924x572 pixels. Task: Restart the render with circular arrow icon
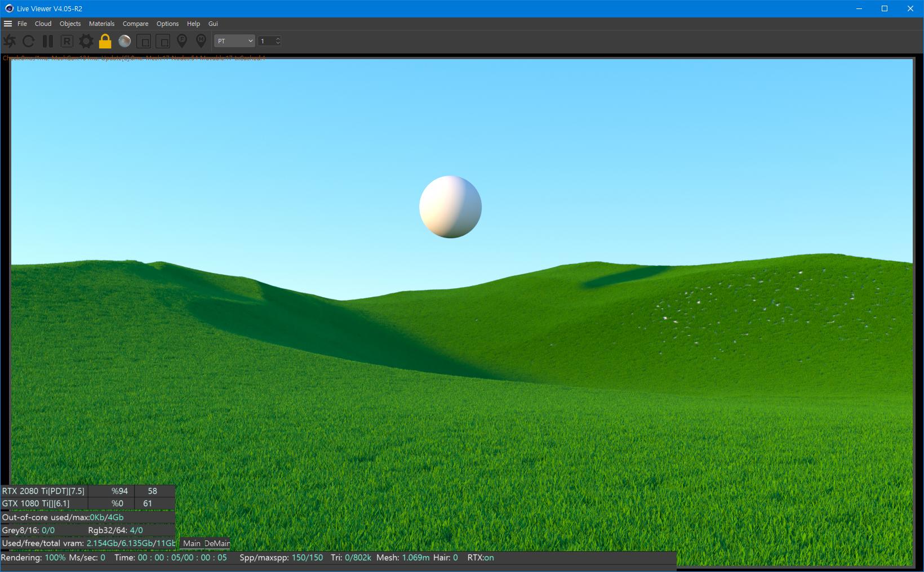click(x=29, y=41)
